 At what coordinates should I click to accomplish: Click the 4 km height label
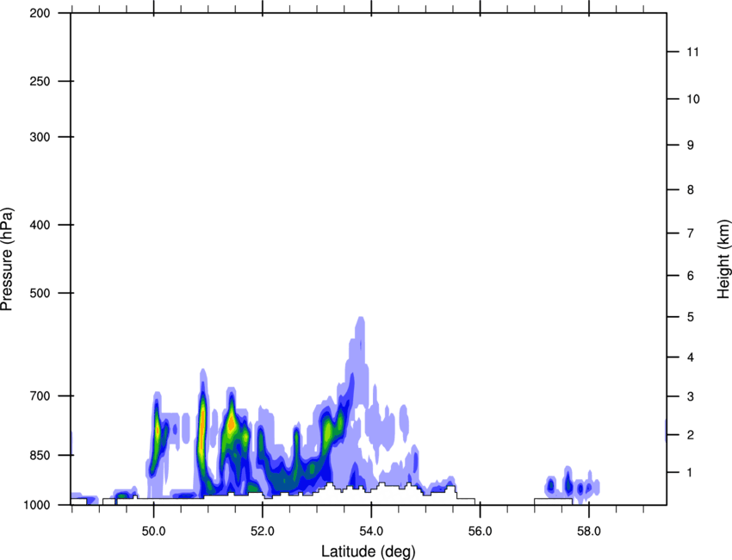[x=690, y=358]
